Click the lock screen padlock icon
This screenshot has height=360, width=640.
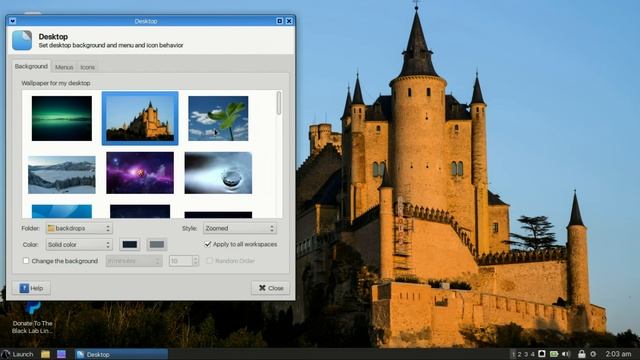coord(582,354)
